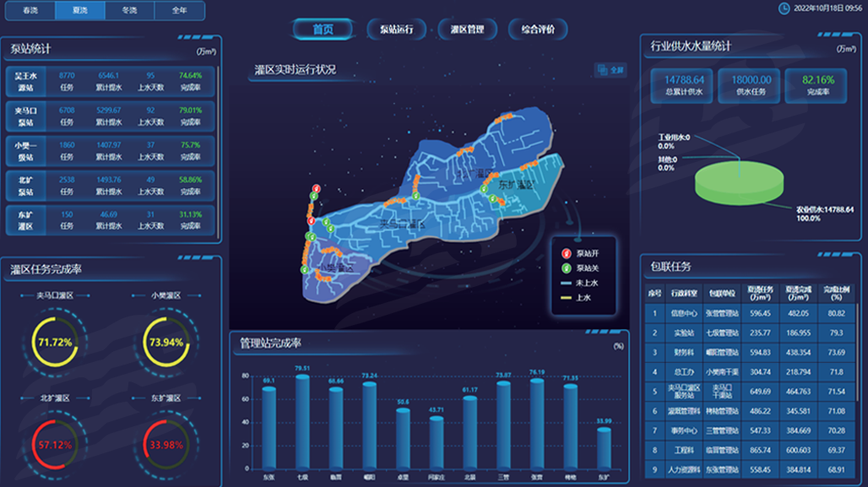The height and width of the screenshot is (487, 868).
Task: Go to the 灌区管理 page
Action: click(467, 30)
